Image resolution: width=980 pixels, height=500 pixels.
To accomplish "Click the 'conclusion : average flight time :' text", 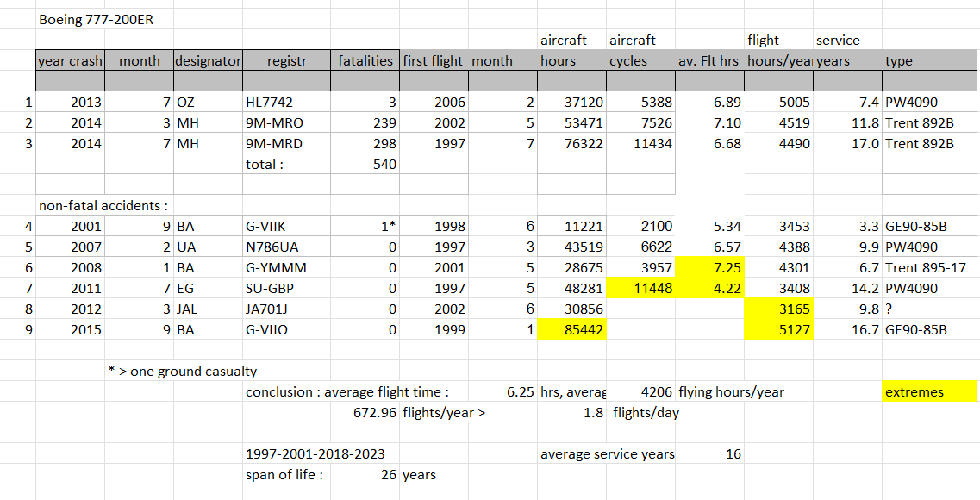I will click(346, 392).
